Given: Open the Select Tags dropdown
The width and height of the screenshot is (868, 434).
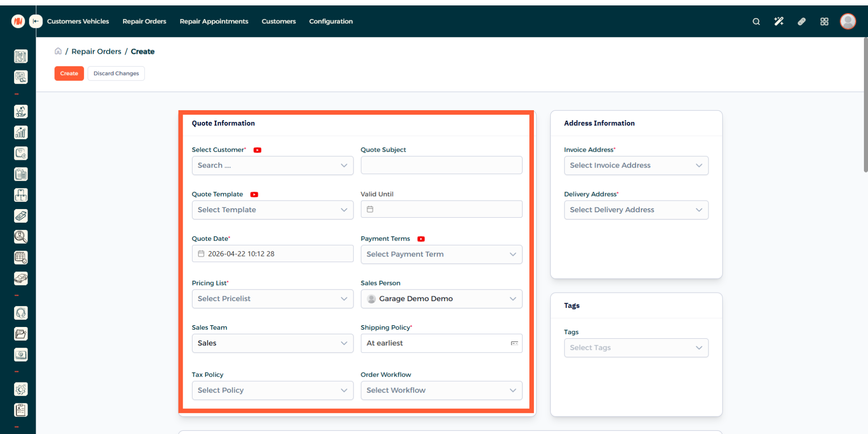Looking at the screenshot, I should coord(636,348).
